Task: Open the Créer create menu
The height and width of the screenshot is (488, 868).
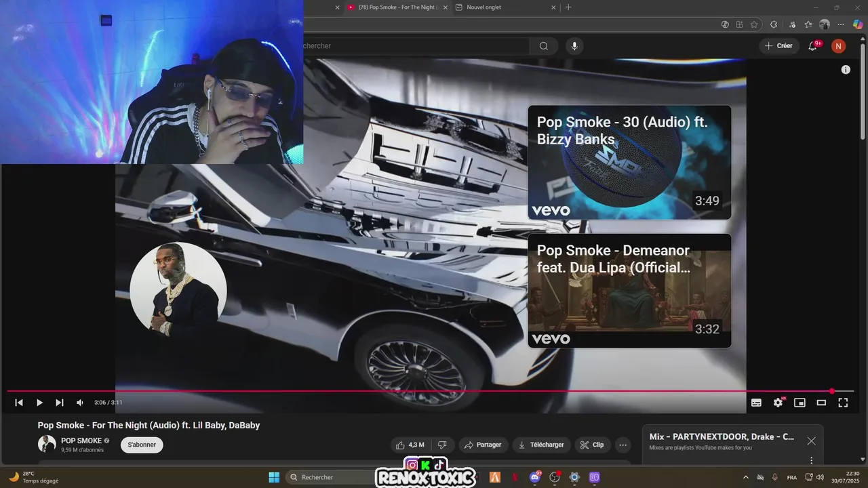Action: point(778,45)
